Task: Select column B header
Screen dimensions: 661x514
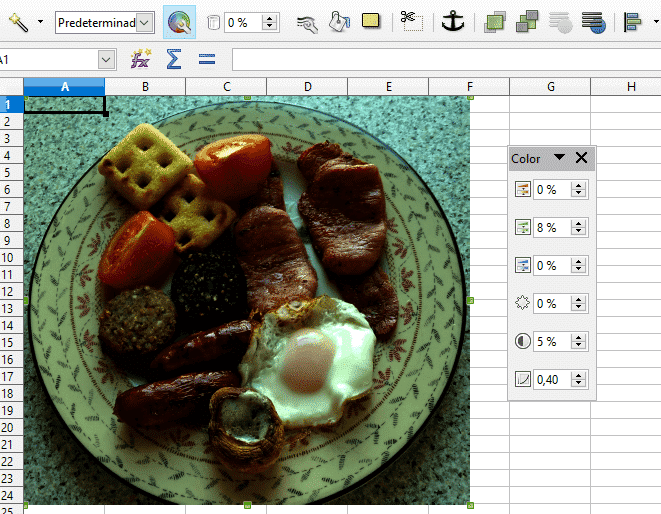Action: coord(145,87)
